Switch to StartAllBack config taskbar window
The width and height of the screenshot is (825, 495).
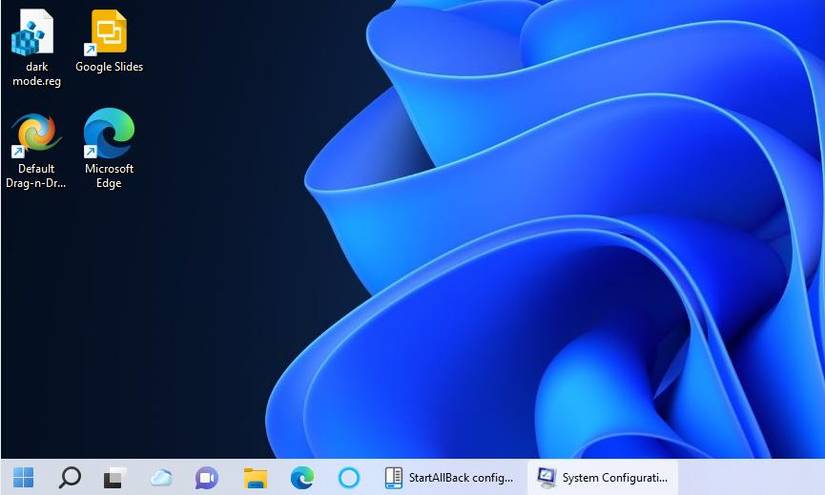(x=449, y=478)
